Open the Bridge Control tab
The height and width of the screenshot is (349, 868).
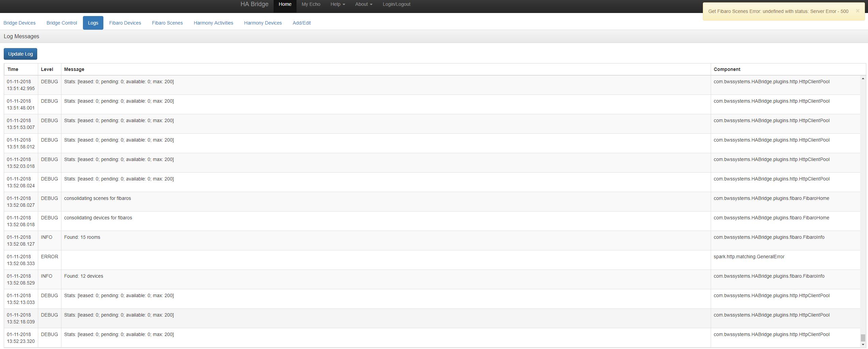pos(62,23)
